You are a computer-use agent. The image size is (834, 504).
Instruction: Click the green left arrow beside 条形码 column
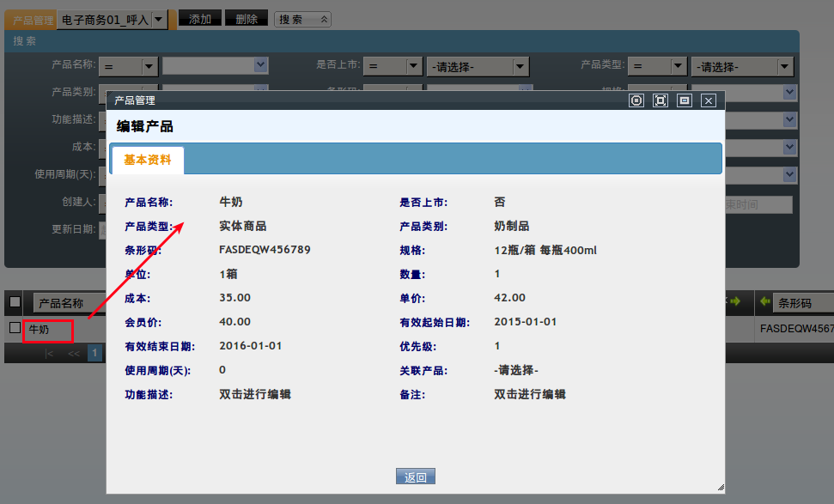(x=765, y=302)
